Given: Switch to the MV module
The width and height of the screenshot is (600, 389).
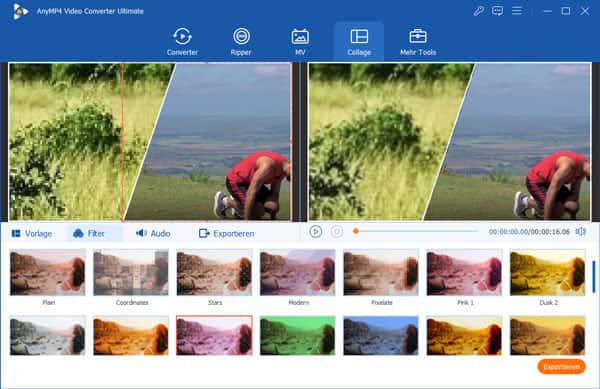Looking at the screenshot, I should click(x=300, y=42).
